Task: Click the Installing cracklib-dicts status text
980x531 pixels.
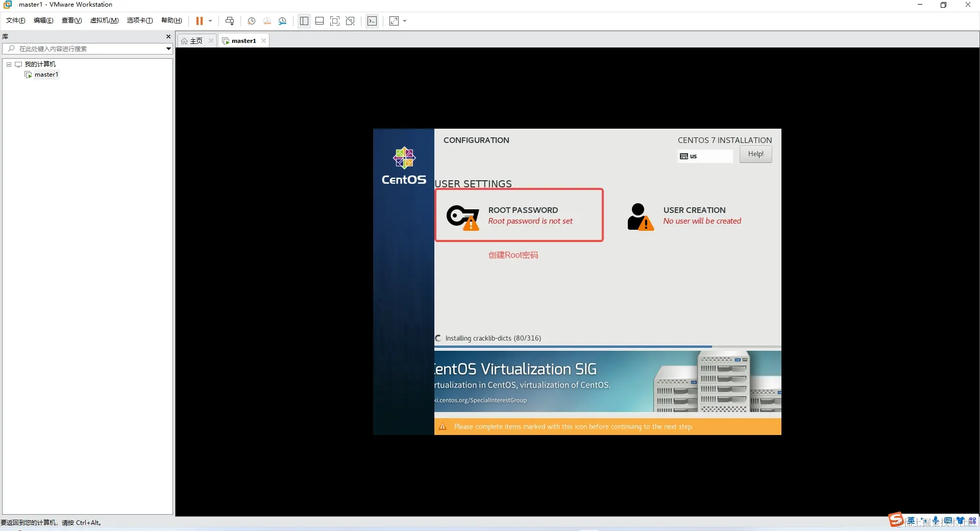Action: [493, 338]
